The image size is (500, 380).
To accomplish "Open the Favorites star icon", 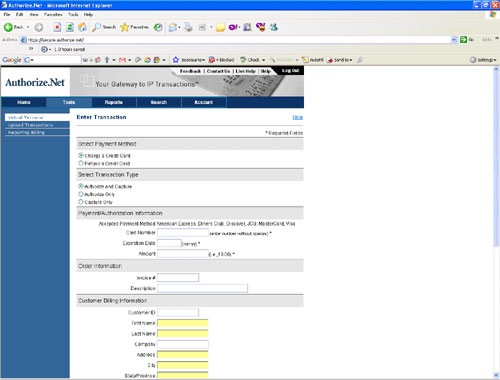I will click(125, 27).
